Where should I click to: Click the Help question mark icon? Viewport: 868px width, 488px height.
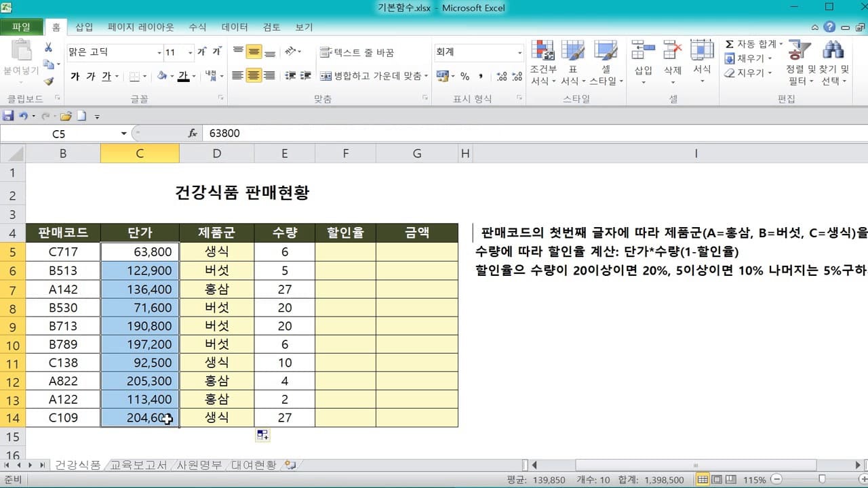pyautogui.click(x=829, y=27)
